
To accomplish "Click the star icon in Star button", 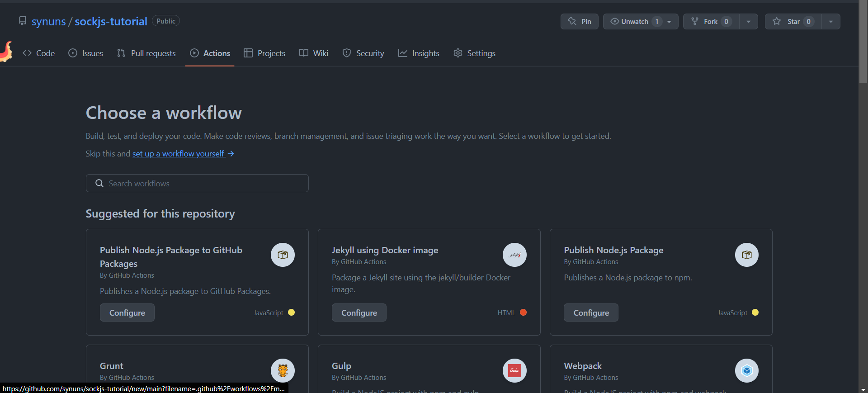I will pos(777,21).
